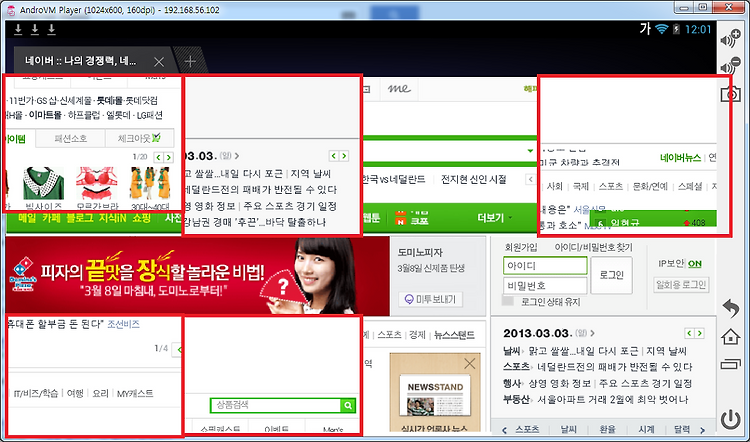Open the 회원가입 link
The image size is (750, 442).
tap(521, 247)
